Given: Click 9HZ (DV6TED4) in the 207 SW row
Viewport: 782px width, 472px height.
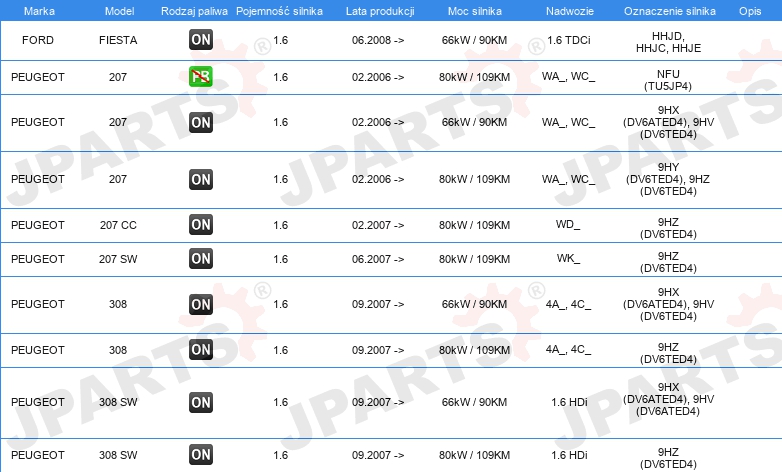Looking at the screenshot, I should tap(668, 262).
